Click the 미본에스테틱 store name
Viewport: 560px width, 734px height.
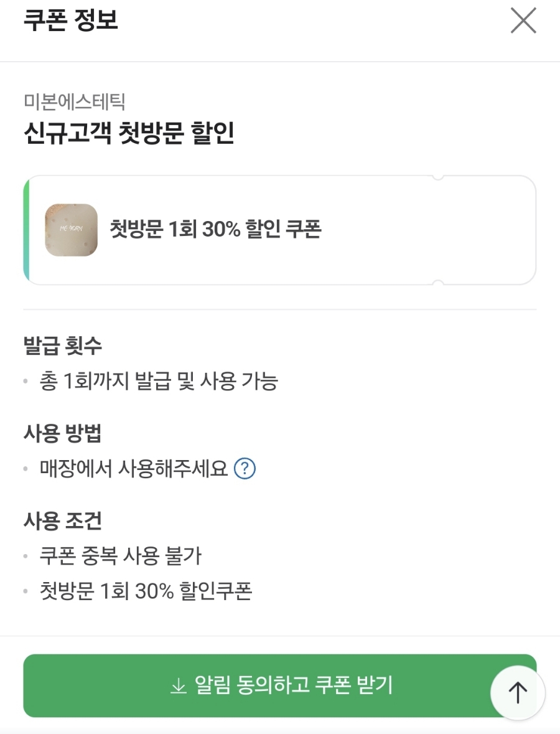pyautogui.click(x=75, y=101)
